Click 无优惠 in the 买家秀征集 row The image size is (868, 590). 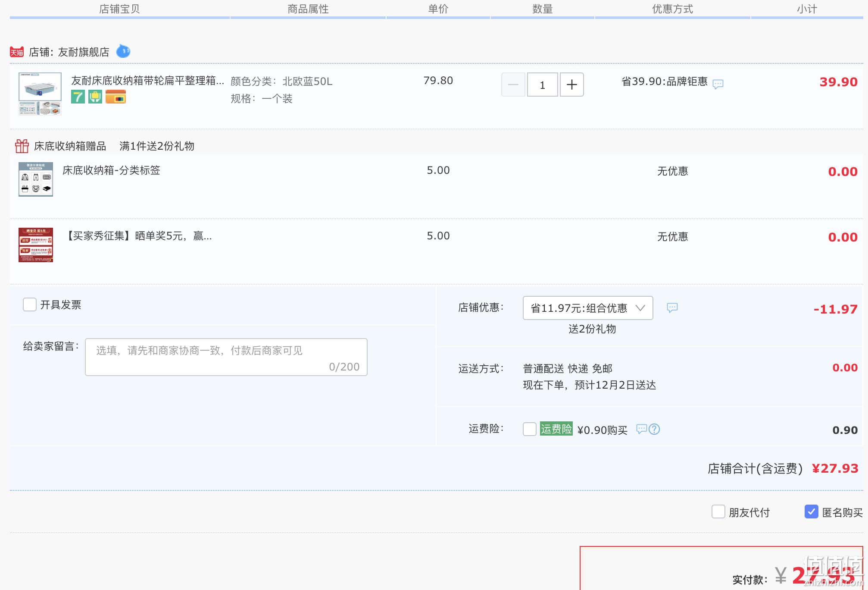coord(673,237)
